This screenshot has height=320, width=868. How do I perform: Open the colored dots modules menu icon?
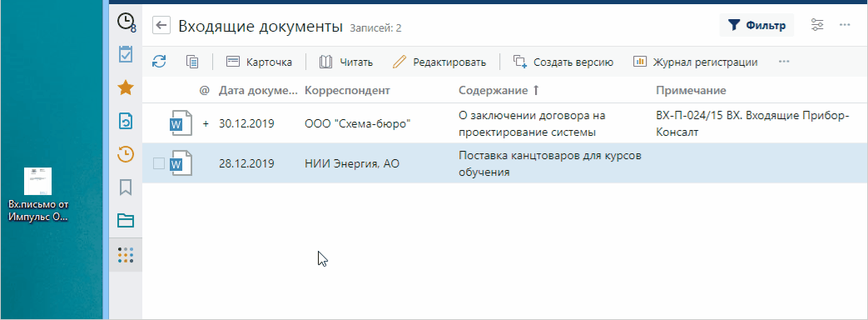coord(126,254)
